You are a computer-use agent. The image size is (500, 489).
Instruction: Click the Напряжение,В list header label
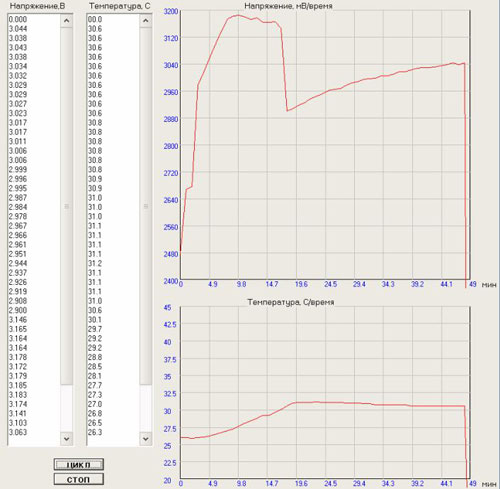[37, 6]
